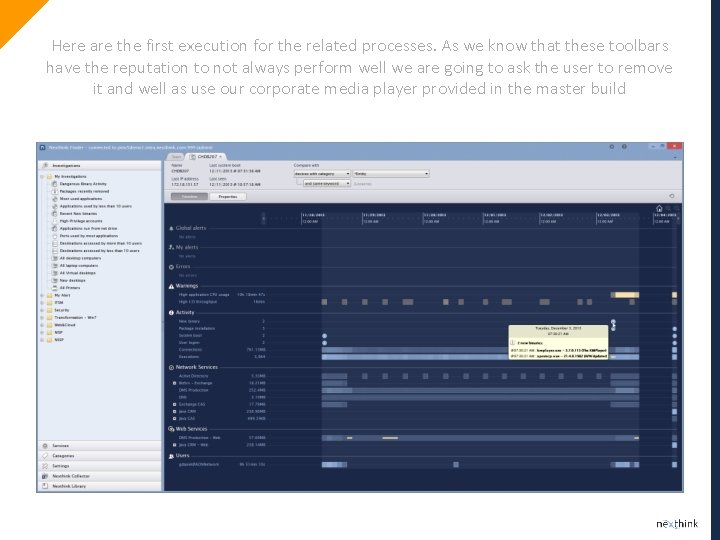The height and width of the screenshot is (540, 720).
Task: Select Applications used by less than 10 users
Action: pos(96,206)
